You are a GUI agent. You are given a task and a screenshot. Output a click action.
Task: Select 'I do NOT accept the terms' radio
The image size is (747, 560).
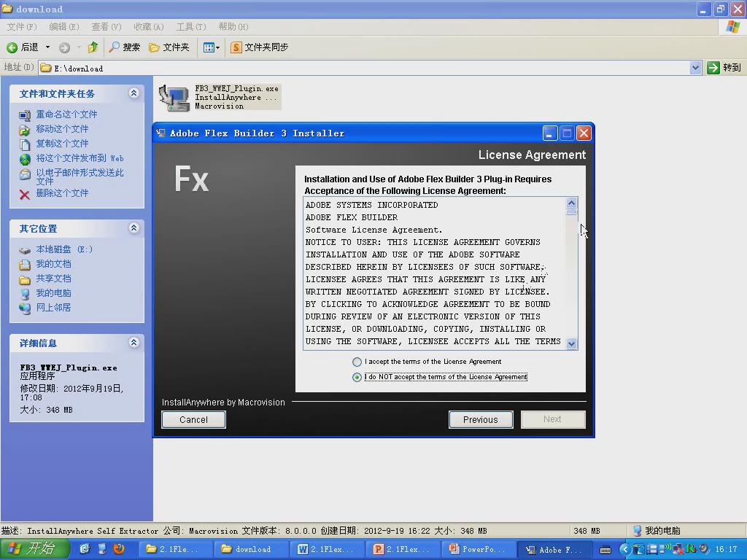(x=357, y=377)
